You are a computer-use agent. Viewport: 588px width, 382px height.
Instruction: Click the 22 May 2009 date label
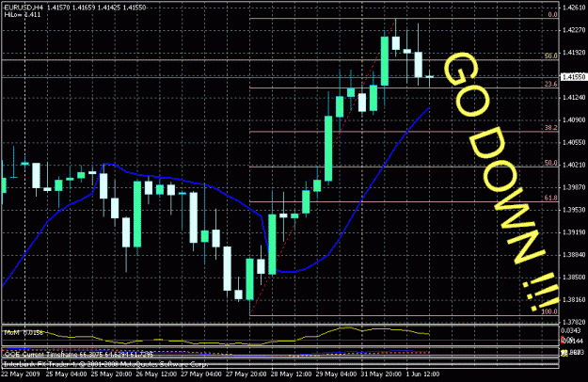[x=21, y=374]
